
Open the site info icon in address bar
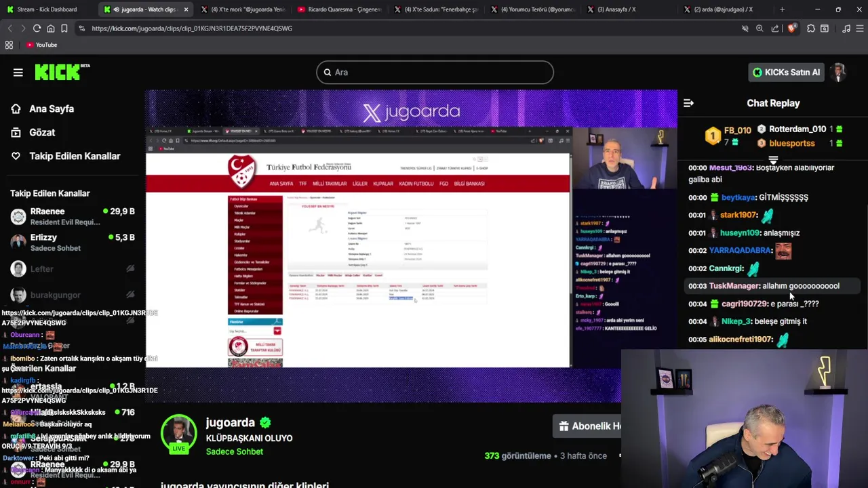[81, 28]
